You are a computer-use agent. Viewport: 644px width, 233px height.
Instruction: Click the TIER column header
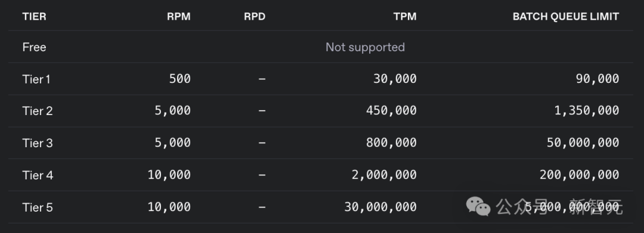(34, 17)
